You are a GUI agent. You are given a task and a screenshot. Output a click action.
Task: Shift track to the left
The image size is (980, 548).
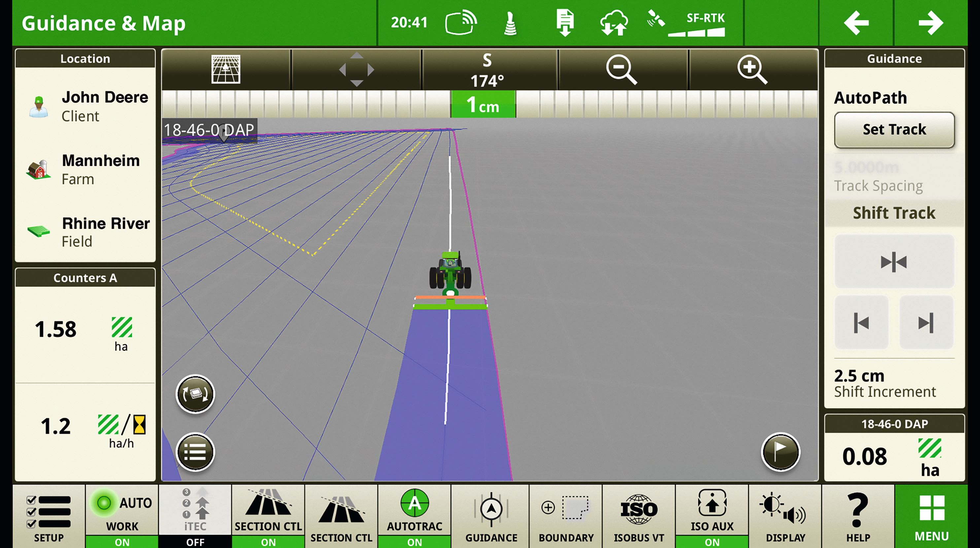tap(861, 323)
